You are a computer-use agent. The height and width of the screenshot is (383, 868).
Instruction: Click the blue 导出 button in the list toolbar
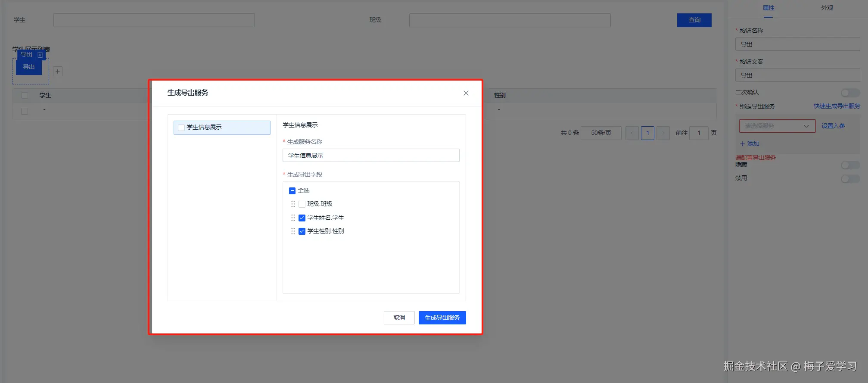tap(29, 67)
